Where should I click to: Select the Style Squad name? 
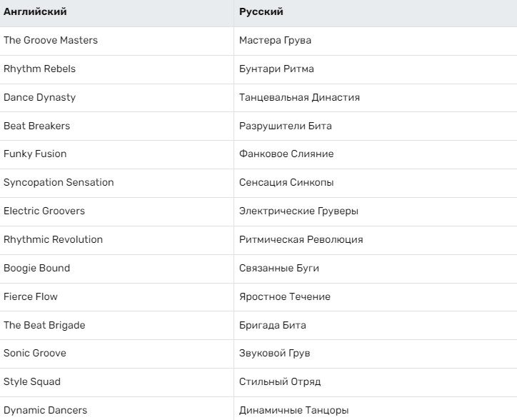click(x=32, y=381)
